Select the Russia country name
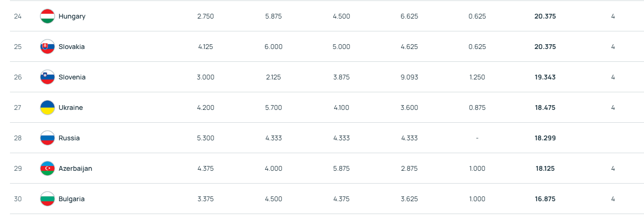644x215 pixels. [x=69, y=138]
